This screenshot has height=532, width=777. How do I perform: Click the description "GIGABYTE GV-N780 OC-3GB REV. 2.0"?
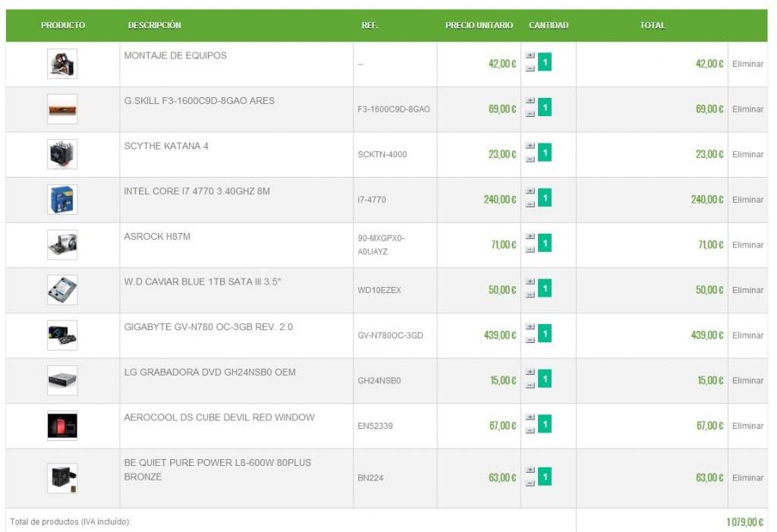pos(208,327)
